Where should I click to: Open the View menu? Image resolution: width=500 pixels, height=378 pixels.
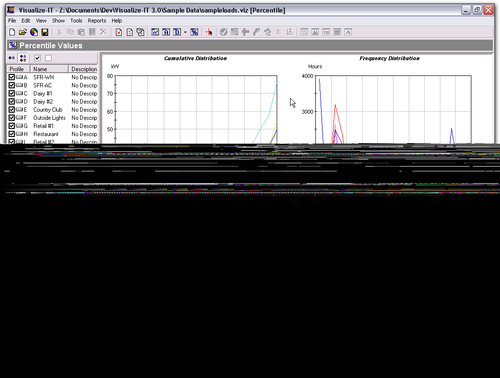pos(41,21)
